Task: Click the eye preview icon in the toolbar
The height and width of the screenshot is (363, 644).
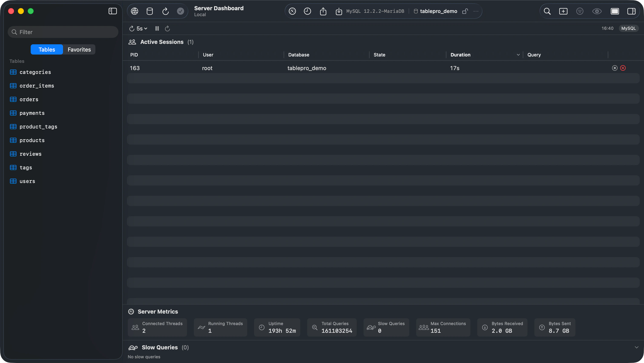Action: (597, 11)
